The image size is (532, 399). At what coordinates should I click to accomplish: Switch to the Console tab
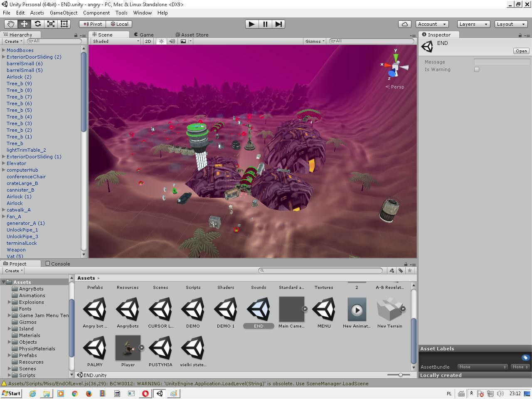coord(58,264)
